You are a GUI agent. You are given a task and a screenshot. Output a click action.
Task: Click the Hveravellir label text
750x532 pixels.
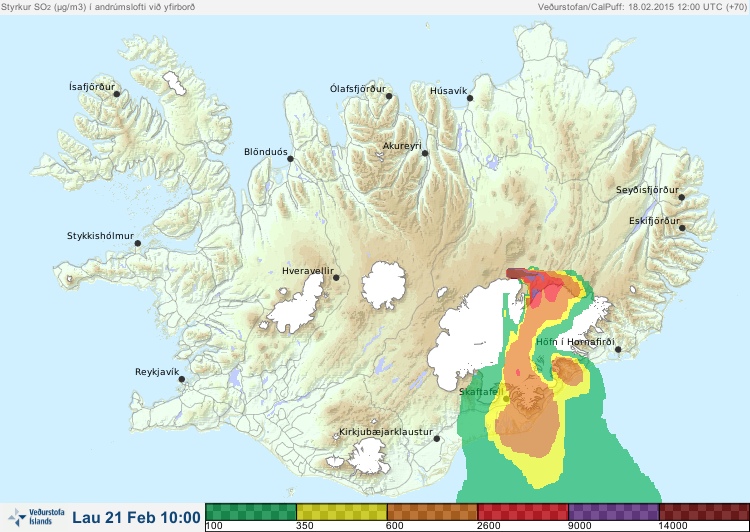click(x=308, y=271)
